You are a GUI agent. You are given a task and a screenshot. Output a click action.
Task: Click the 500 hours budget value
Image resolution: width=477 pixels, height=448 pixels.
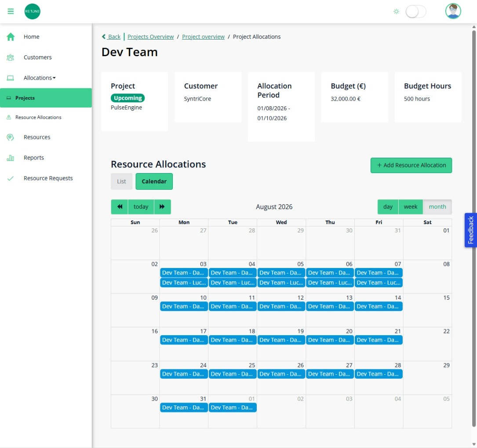pos(417,99)
